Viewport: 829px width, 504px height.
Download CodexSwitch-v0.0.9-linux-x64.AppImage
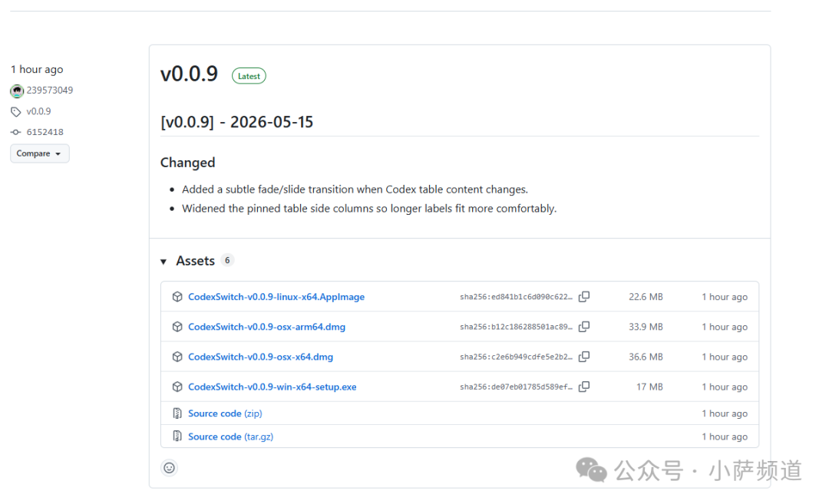point(276,297)
